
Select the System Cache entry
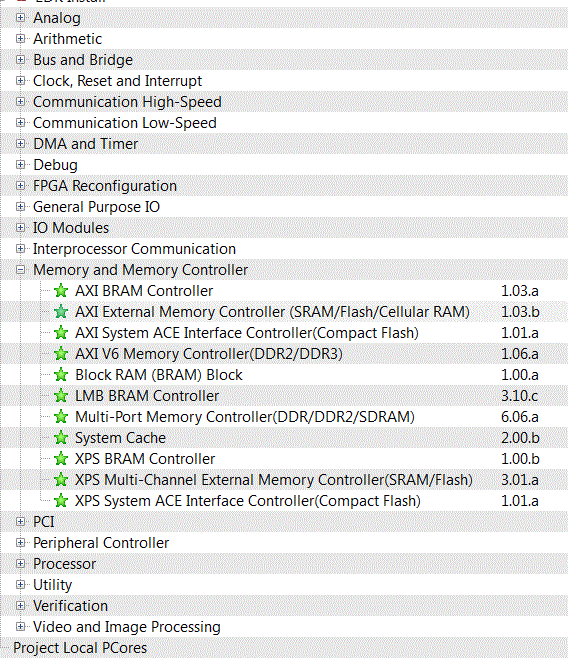(120, 438)
